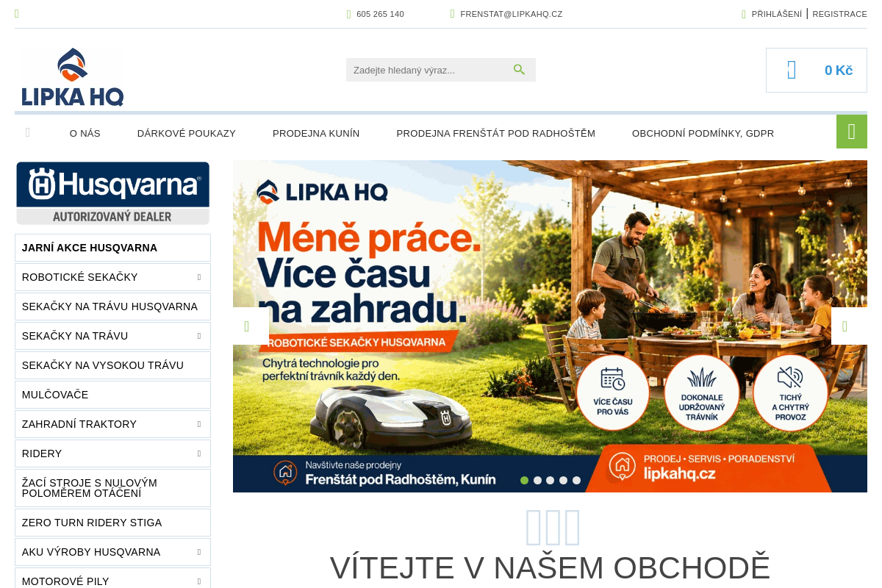Open PRODEJNA FRENŠTÁT POD RADHOŠTĚM menu item
Viewport: 882px width, 588px height.
[x=496, y=133]
